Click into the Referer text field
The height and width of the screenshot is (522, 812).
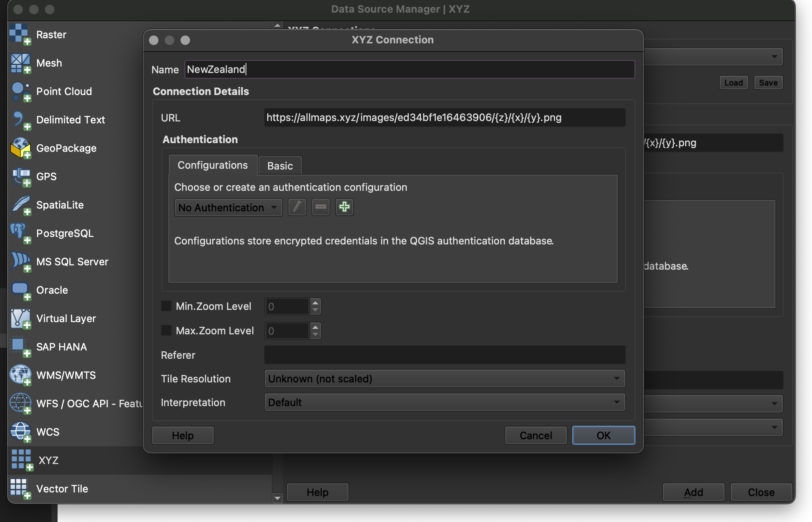pyautogui.click(x=444, y=355)
